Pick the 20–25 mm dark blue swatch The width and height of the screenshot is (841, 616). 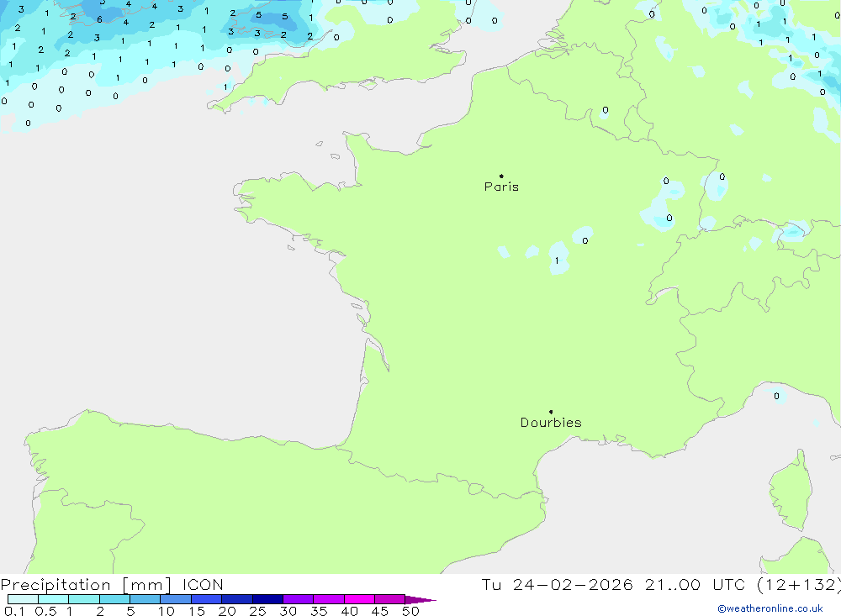(237, 599)
